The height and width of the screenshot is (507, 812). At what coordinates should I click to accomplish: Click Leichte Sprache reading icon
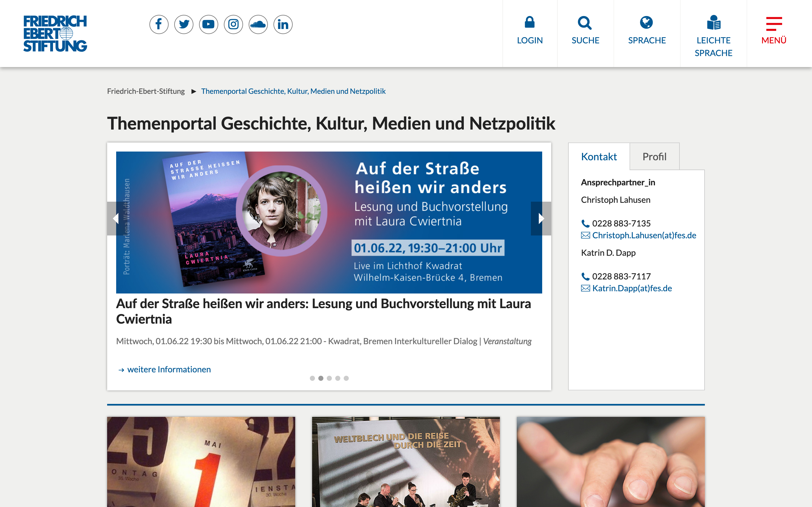(713, 23)
